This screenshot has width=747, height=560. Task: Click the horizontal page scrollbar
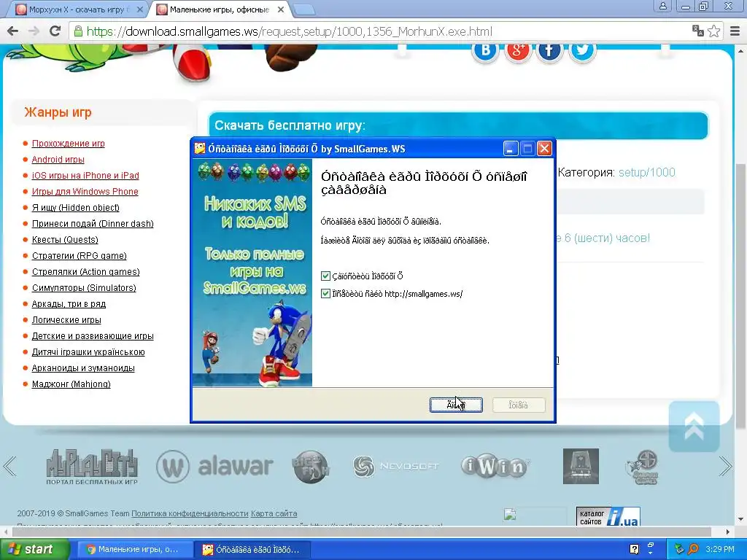click(x=362, y=532)
